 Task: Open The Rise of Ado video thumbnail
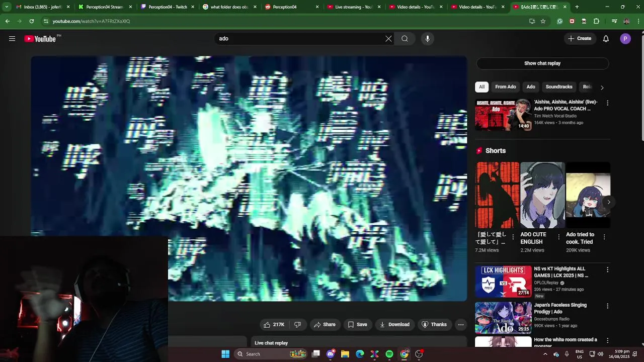point(503,318)
